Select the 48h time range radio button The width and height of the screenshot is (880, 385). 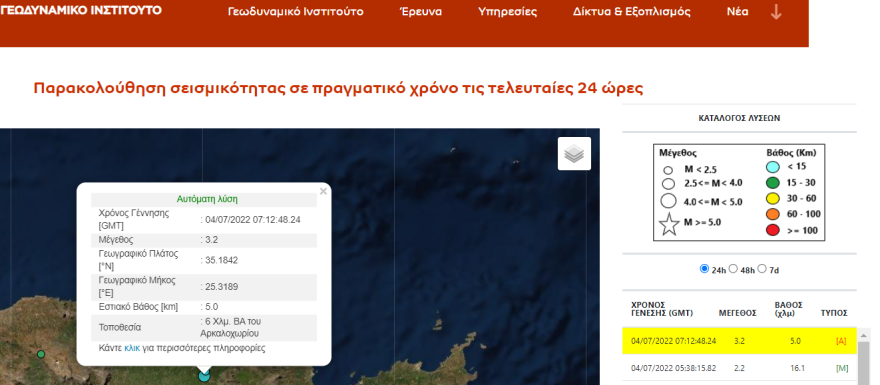point(732,269)
